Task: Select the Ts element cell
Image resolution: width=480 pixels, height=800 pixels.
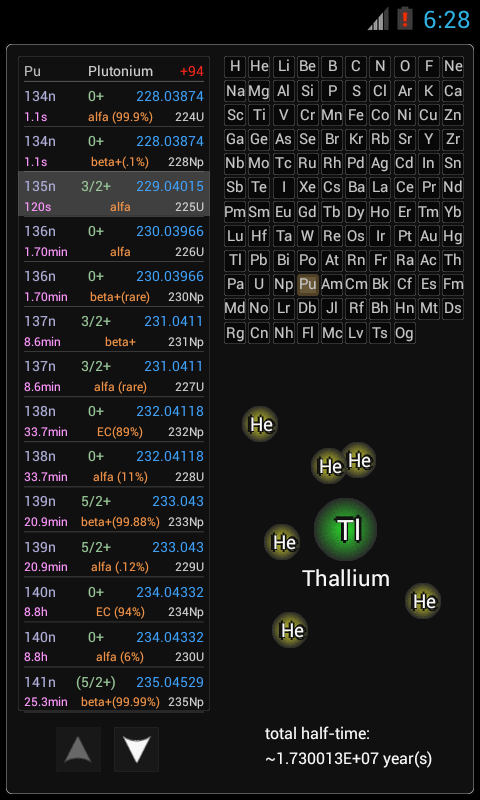Action: pos(380,333)
